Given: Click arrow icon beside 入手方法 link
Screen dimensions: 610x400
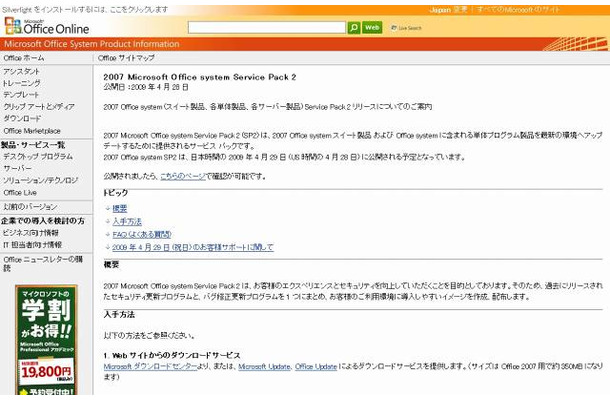Looking at the screenshot, I should (x=108, y=221).
